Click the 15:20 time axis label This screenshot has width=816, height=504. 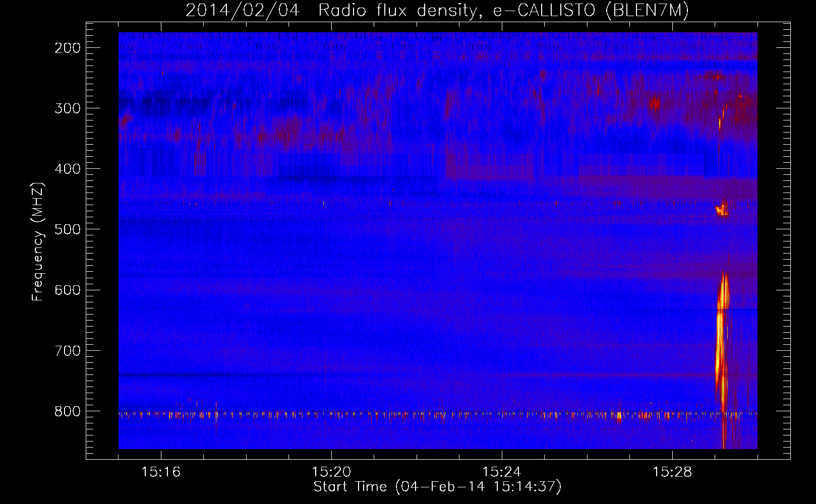pyautogui.click(x=331, y=472)
